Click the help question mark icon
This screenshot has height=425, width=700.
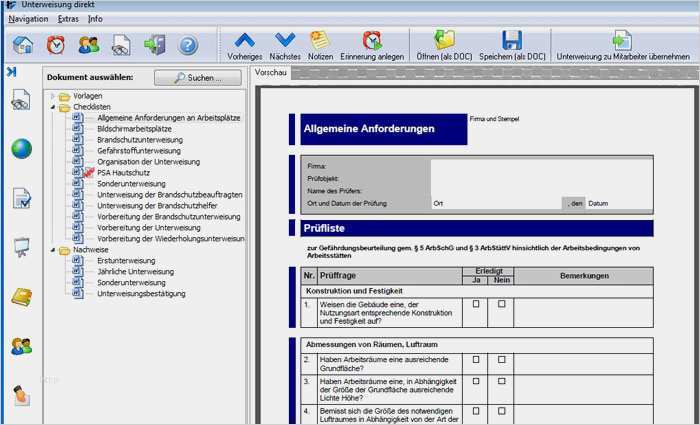click(x=188, y=45)
